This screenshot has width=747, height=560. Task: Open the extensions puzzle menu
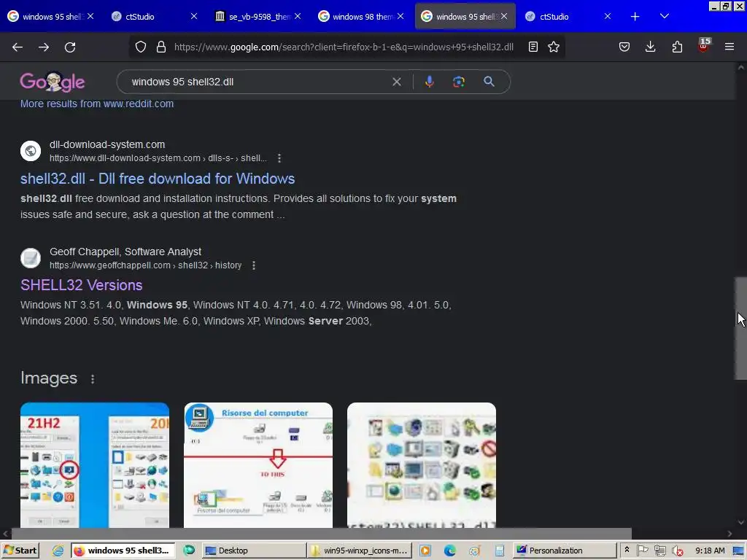[x=677, y=47]
